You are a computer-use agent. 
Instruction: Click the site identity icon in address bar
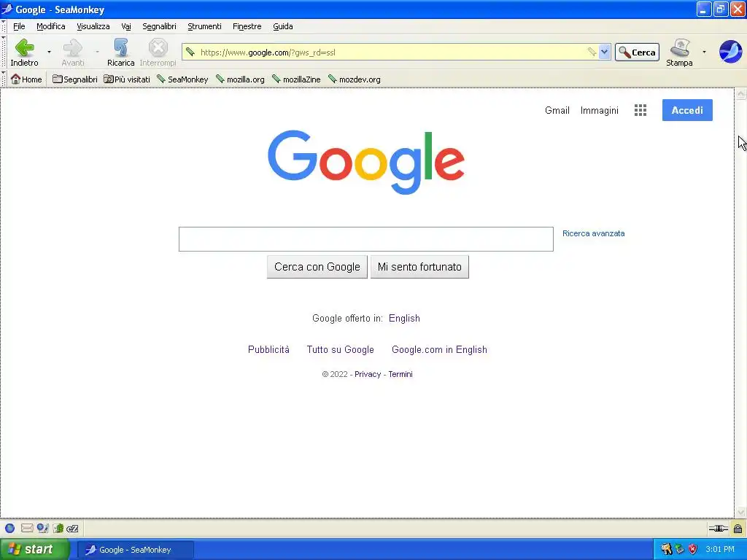[190, 52]
